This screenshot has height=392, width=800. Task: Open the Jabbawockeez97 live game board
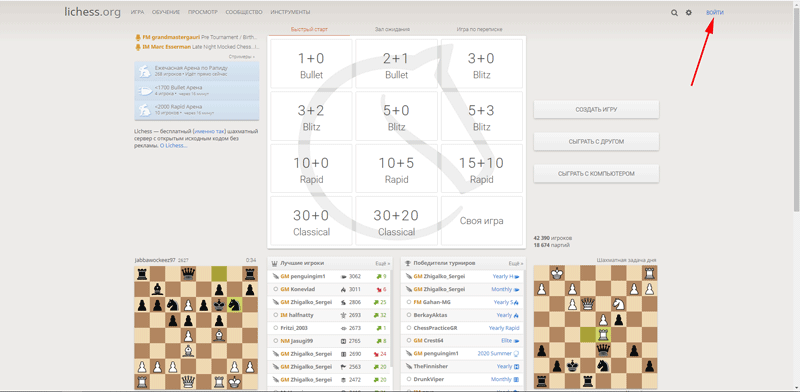(196, 327)
